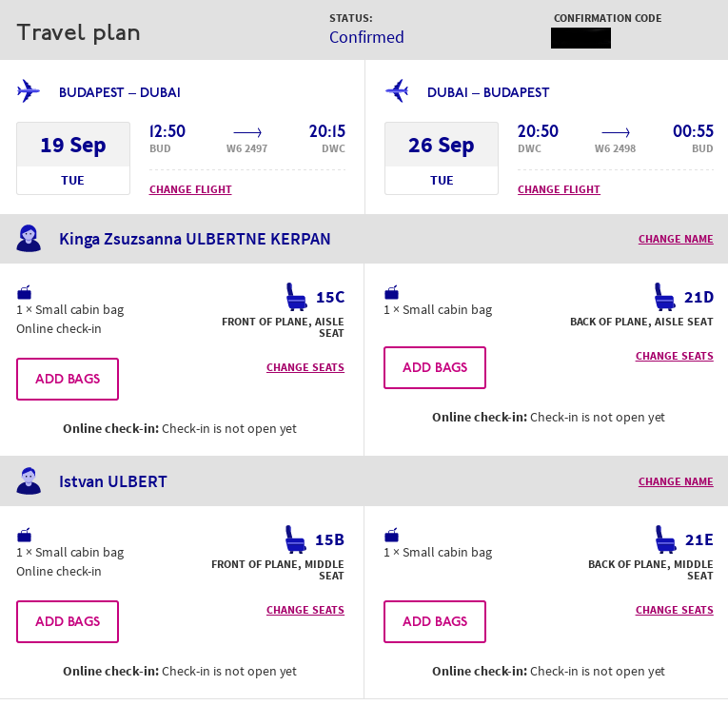
Task: Click cabin bag icon for Kinga's outbound flight
Action: (x=25, y=292)
